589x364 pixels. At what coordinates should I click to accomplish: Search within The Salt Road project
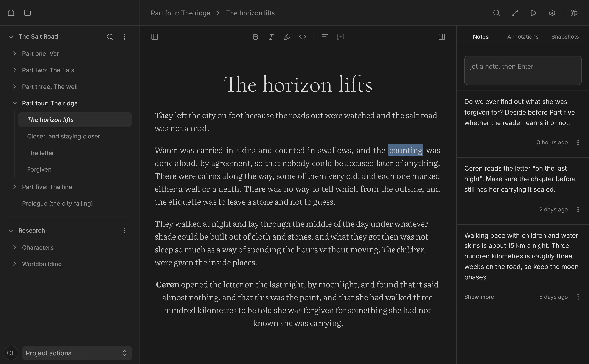coord(110,37)
